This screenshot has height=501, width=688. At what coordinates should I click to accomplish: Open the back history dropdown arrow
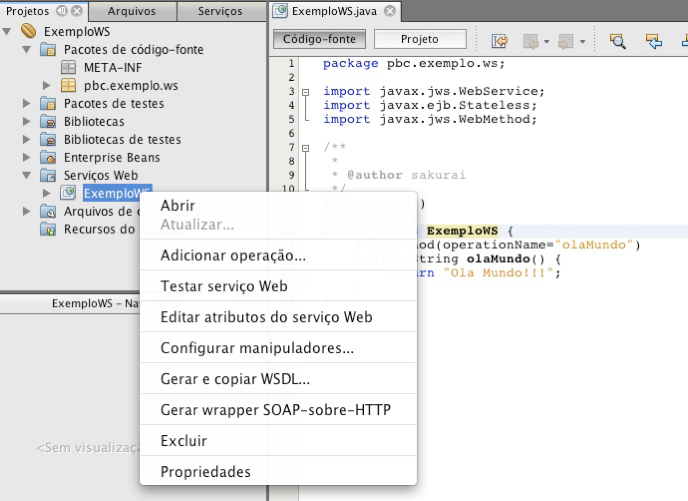pyautogui.click(x=546, y=42)
